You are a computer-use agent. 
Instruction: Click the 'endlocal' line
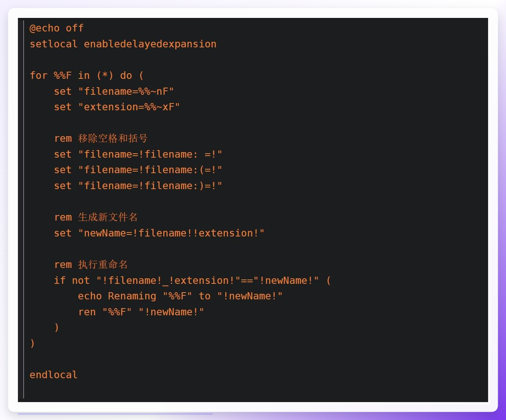click(x=54, y=375)
